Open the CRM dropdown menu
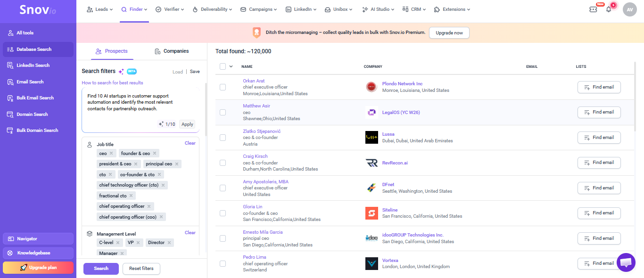The width and height of the screenshot is (644, 278). click(x=414, y=9)
